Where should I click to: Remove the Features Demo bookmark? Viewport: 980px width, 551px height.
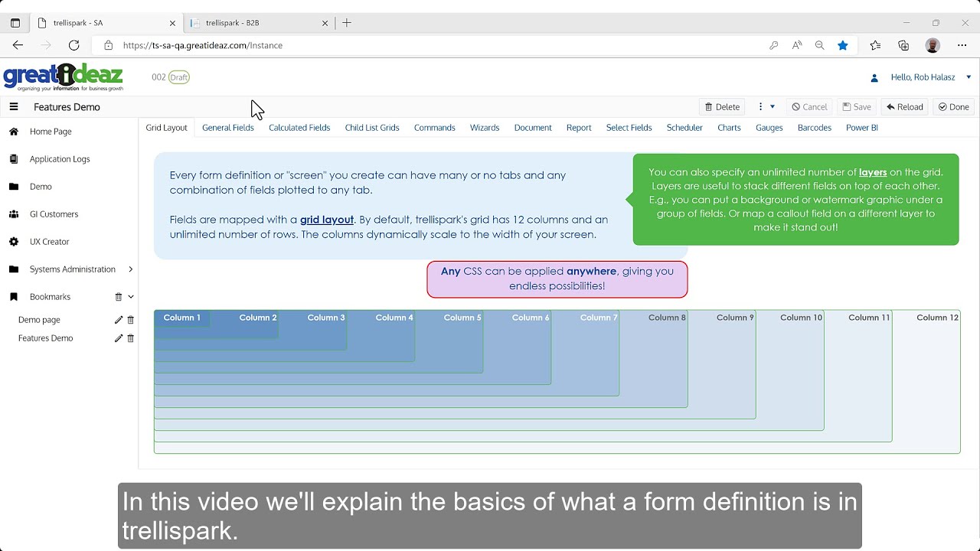coord(130,338)
